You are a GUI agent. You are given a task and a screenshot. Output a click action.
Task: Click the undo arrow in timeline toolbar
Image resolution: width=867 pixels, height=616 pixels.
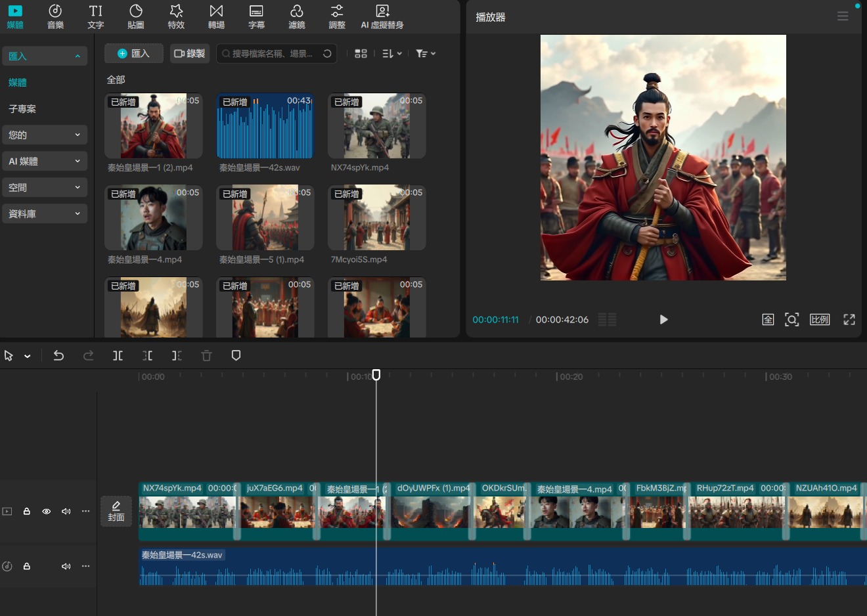[x=58, y=355]
